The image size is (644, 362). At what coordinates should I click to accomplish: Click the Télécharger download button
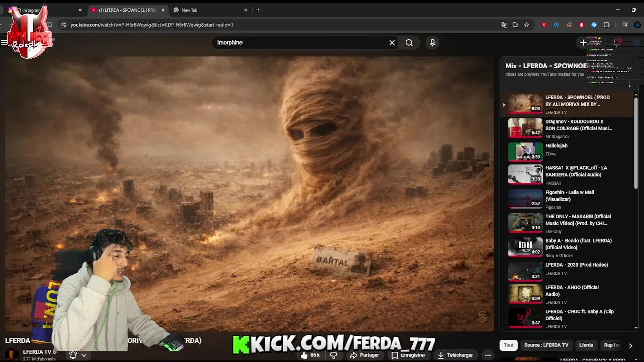pyautogui.click(x=455, y=355)
